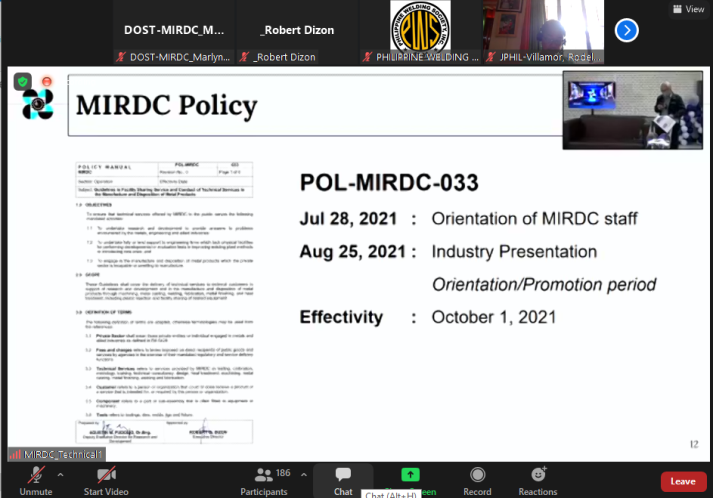The width and height of the screenshot is (713, 498).
Task: Select JPHIL-Villamor, Rodel video tile
Action: [543, 31]
